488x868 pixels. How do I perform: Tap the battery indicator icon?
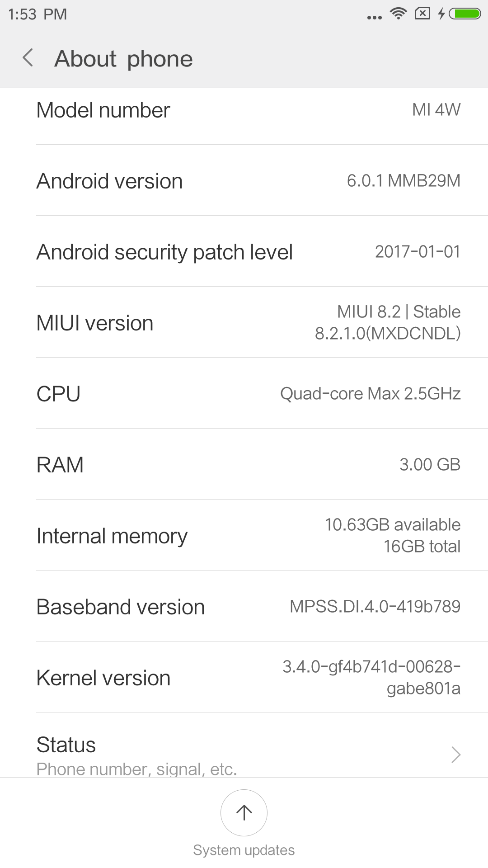(x=465, y=14)
